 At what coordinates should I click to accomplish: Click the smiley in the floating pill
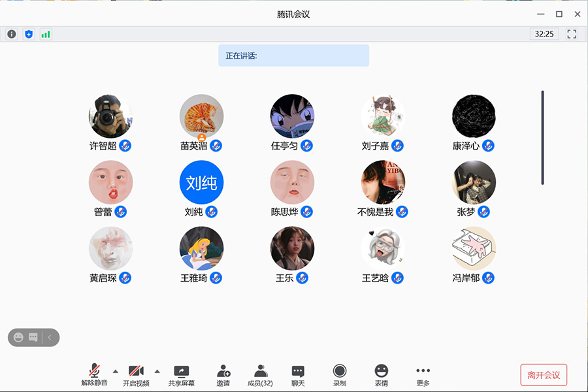[x=18, y=337]
